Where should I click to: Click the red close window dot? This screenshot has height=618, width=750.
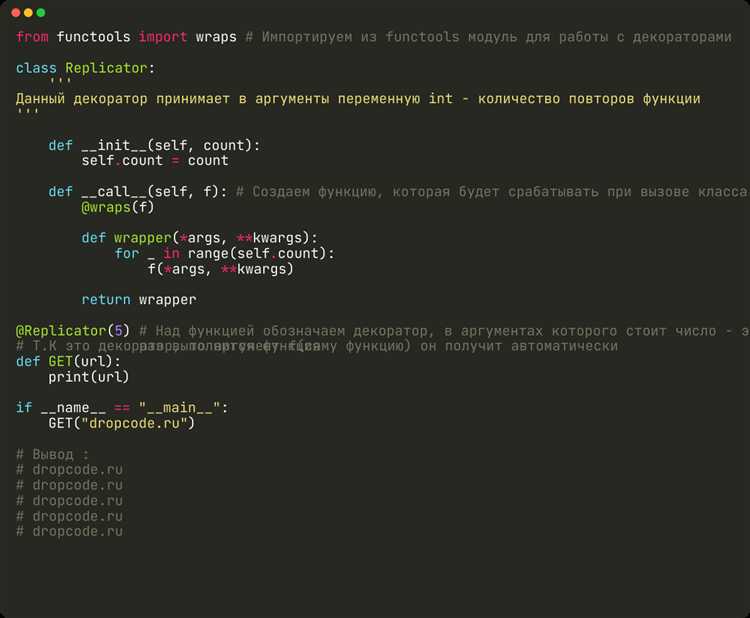16,13
